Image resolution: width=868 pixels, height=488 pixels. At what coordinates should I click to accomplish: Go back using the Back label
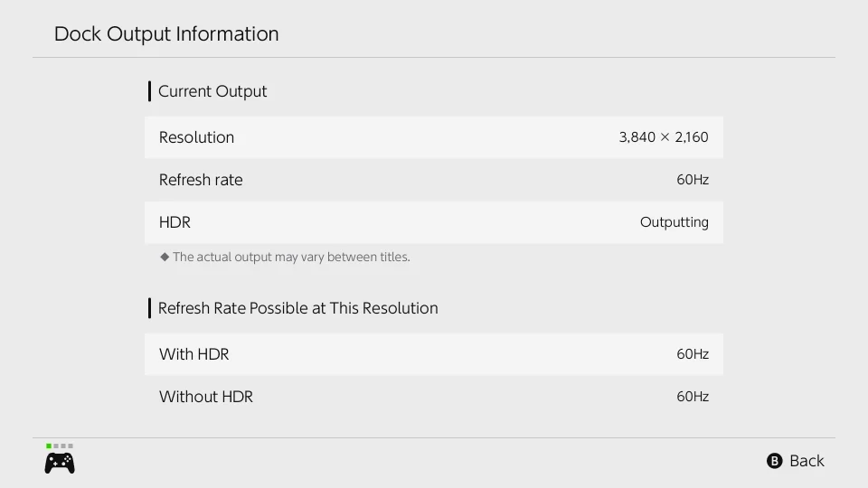(x=807, y=461)
